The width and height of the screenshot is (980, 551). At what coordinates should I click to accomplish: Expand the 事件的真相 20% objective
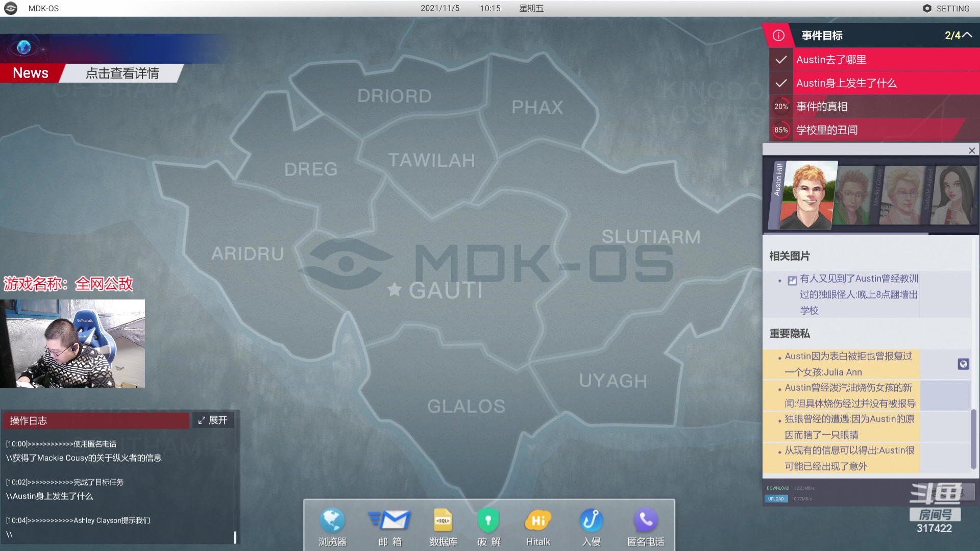[x=822, y=107]
